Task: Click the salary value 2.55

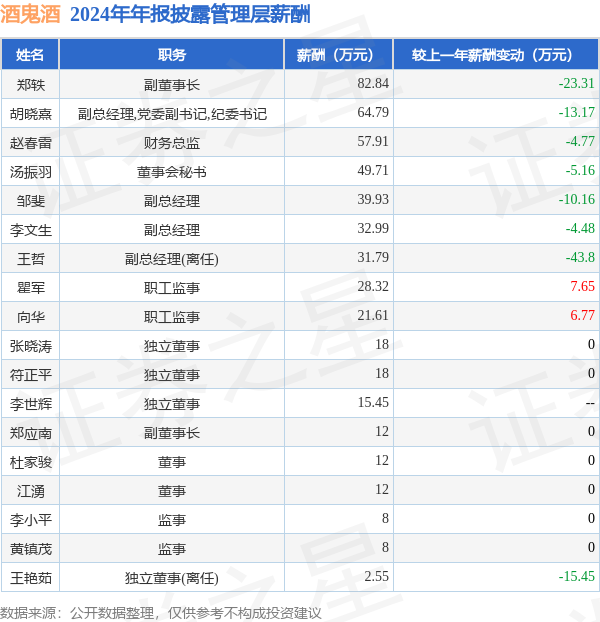Action: pos(376,576)
